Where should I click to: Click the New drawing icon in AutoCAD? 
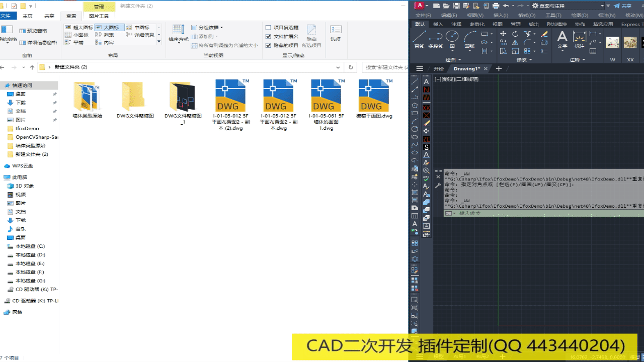point(437,6)
